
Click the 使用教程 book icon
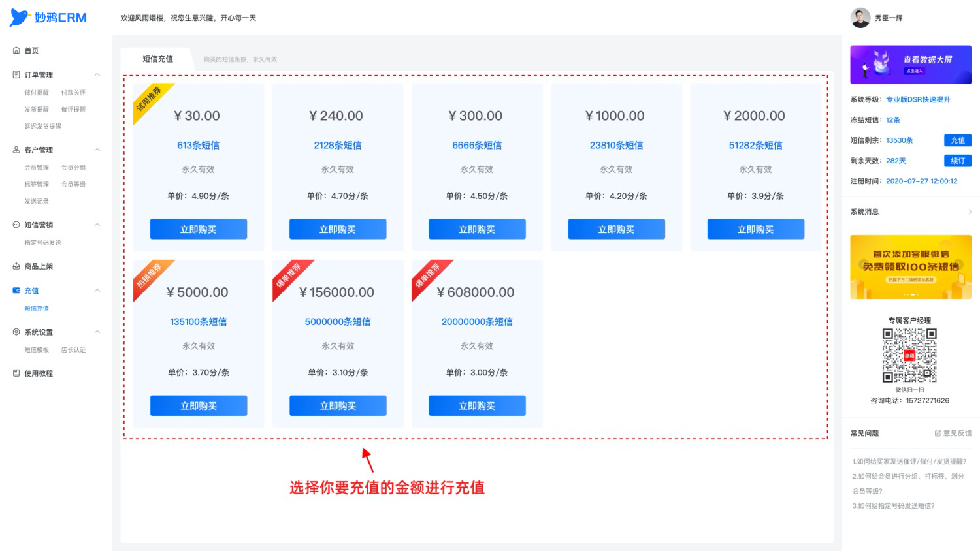click(x=16, y=373)
